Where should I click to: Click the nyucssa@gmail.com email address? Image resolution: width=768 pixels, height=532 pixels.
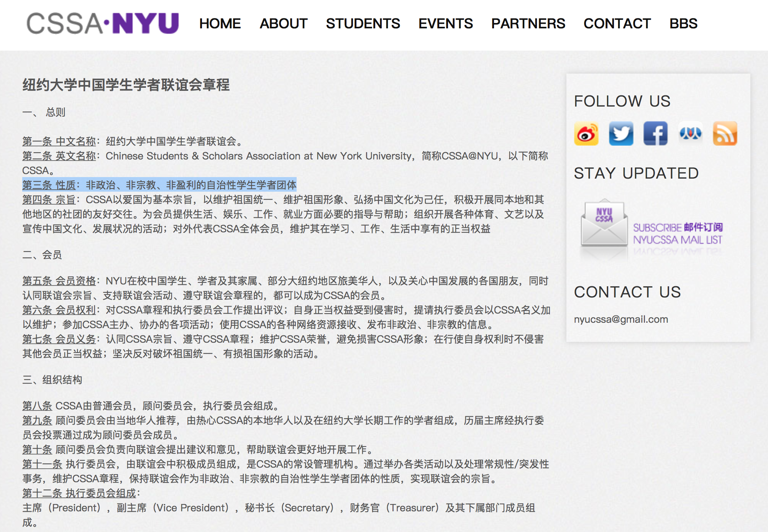tap(621, 319)
